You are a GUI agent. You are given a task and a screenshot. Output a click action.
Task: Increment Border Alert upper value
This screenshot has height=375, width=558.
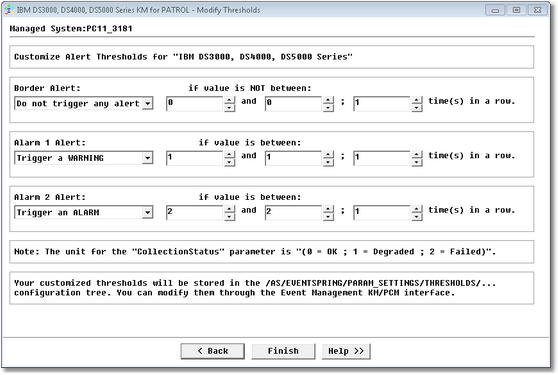(328, 100)
